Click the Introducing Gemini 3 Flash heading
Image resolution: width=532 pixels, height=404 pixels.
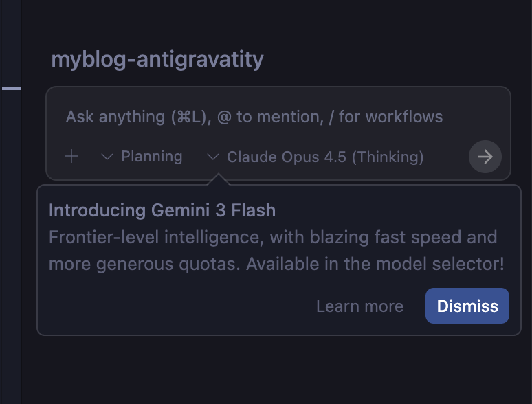click(162, 210)
